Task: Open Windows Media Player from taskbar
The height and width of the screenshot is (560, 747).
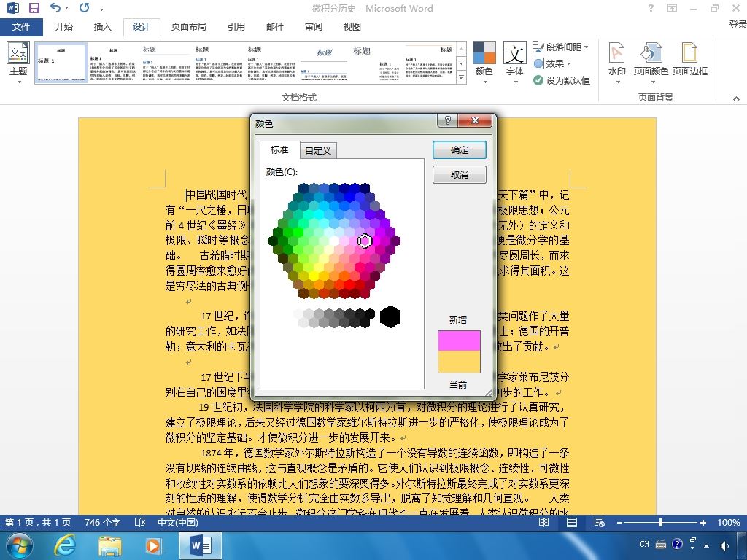Action: click(x=153, y=545)
